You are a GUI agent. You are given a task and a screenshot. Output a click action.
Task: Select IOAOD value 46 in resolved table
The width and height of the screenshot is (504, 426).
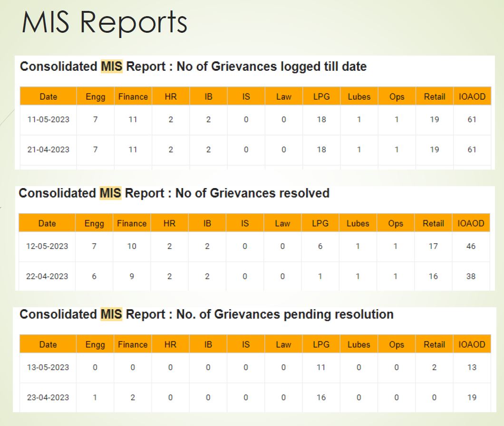pyautogui.click(x=471, y=246)
